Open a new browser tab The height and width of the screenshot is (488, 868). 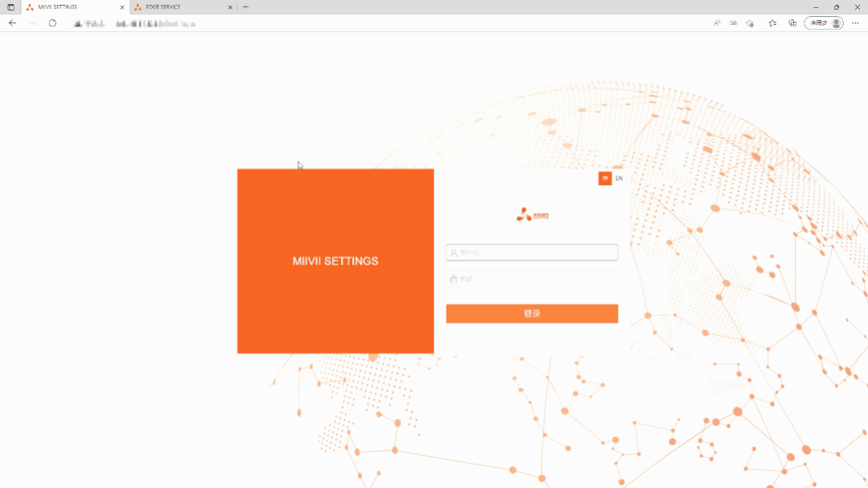tap(246, 7)
